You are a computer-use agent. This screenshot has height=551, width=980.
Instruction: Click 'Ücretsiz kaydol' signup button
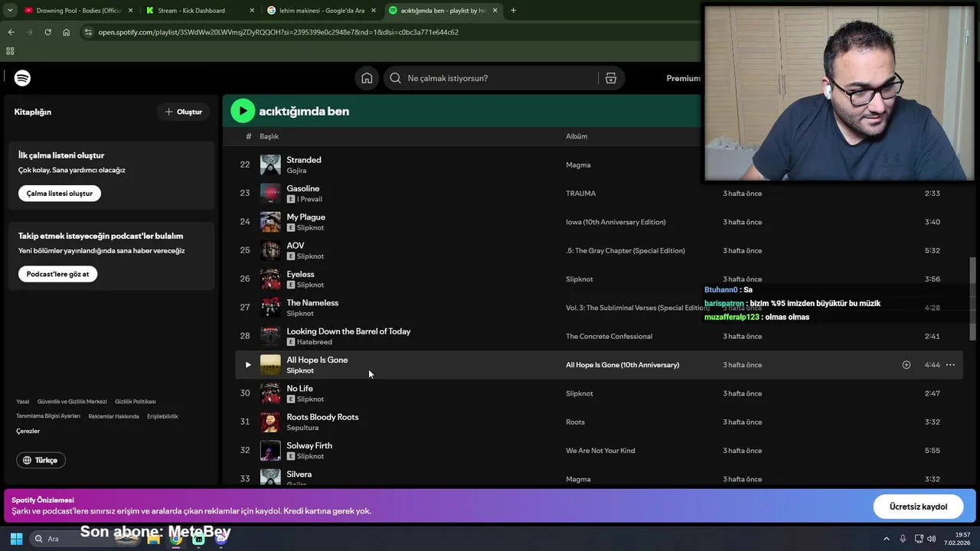918,507
